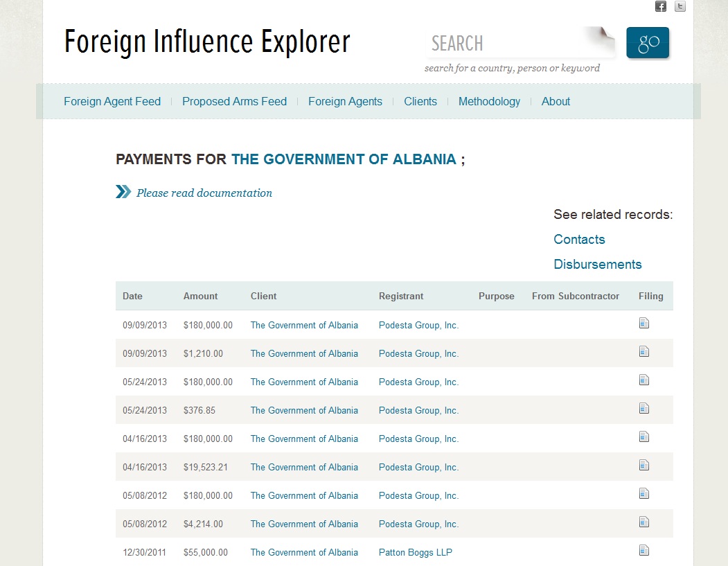Screen dimensions: 728x566
Task: Open the Methodology page
Action: 489,101
